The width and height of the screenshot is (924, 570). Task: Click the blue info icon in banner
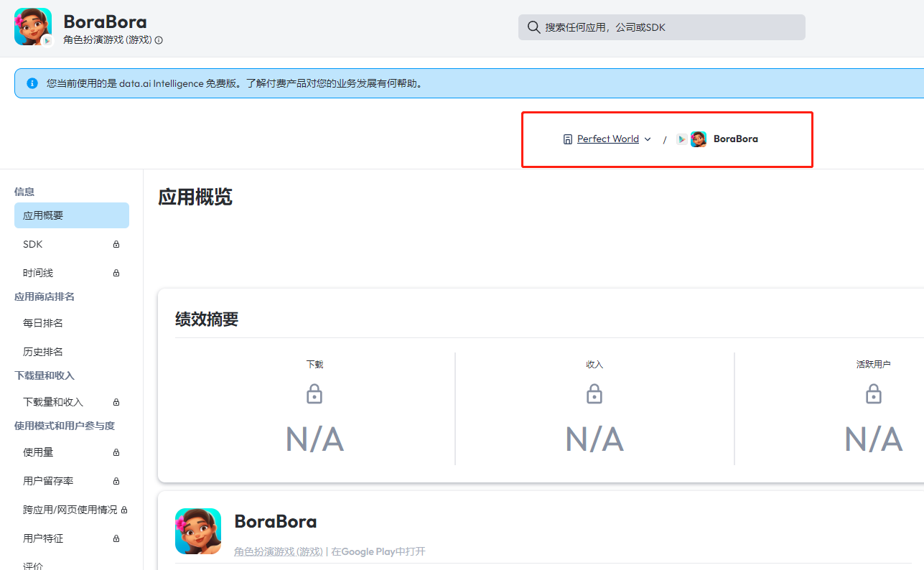click(x=32, y=83)
